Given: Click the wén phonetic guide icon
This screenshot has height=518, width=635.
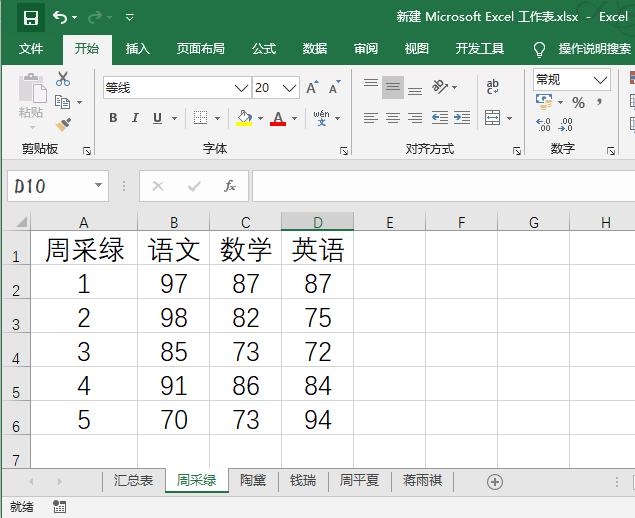Looking at the screenshot, I should 322,118.
